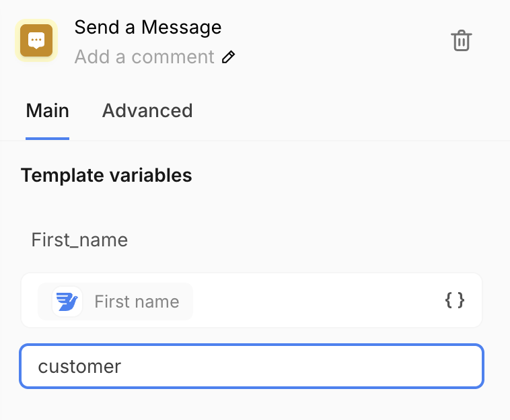This screenshot has width=510, height=420.
Task: Click the Template variables heading
Action: [x=106, y=176]
